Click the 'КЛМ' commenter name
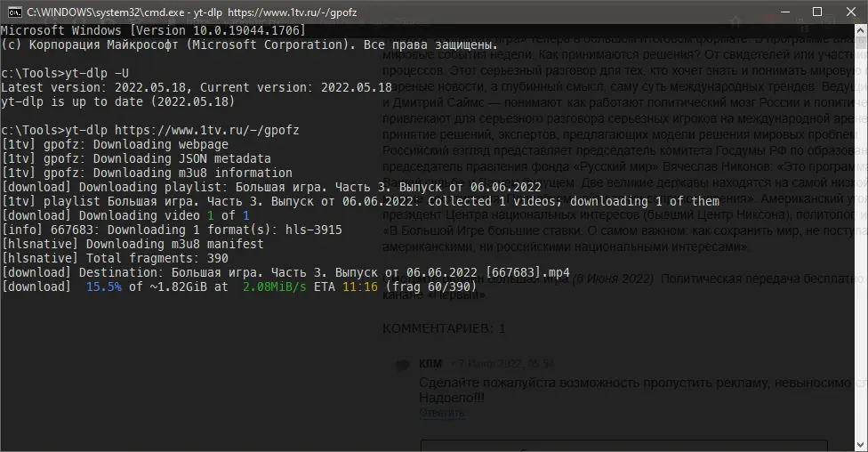 pyautogui.click(x=430, y=363)
